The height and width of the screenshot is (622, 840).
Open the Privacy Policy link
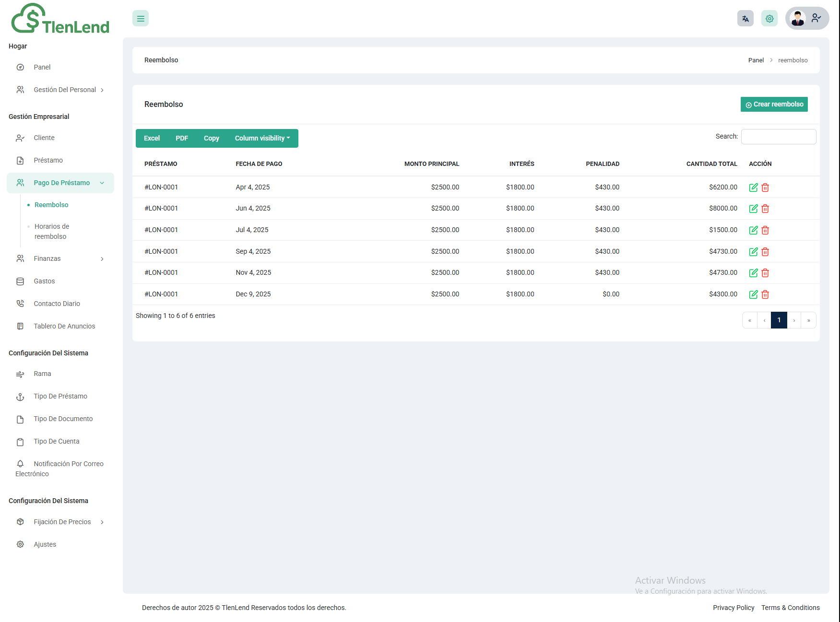733,608
